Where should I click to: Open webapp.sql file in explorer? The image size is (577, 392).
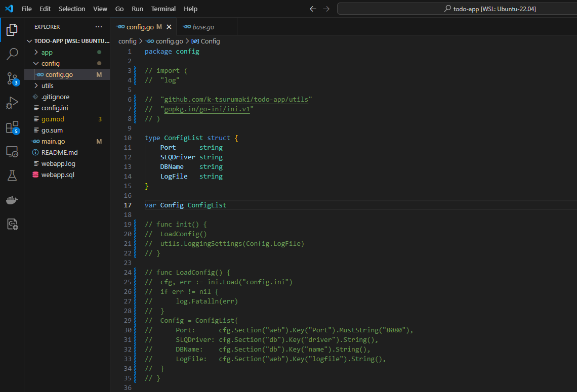[x=58, y=175]
